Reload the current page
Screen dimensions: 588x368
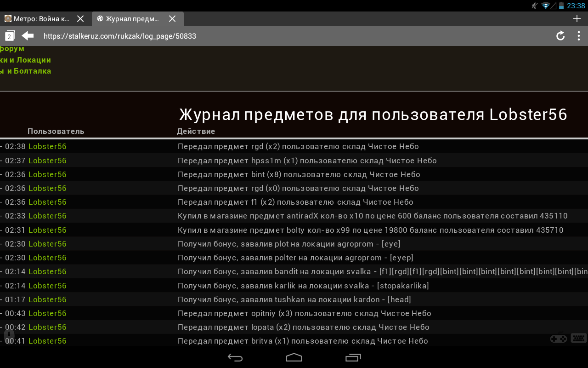560,35
